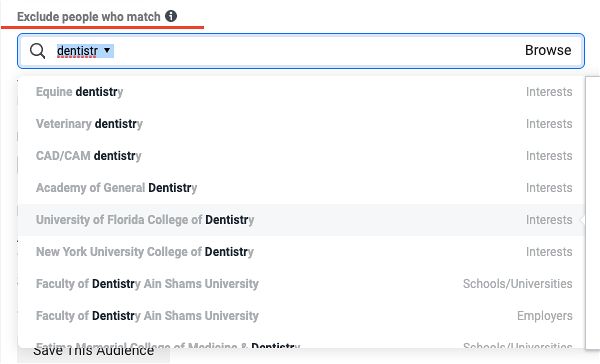Select New York University College of Dentistry

pos(301,252)
